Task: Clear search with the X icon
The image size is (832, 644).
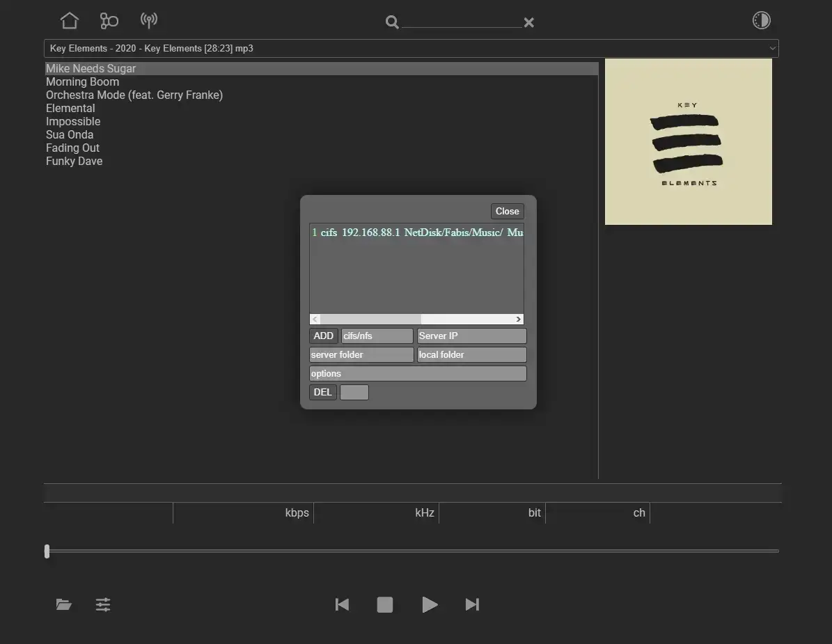Action: [x=529, y=22]
